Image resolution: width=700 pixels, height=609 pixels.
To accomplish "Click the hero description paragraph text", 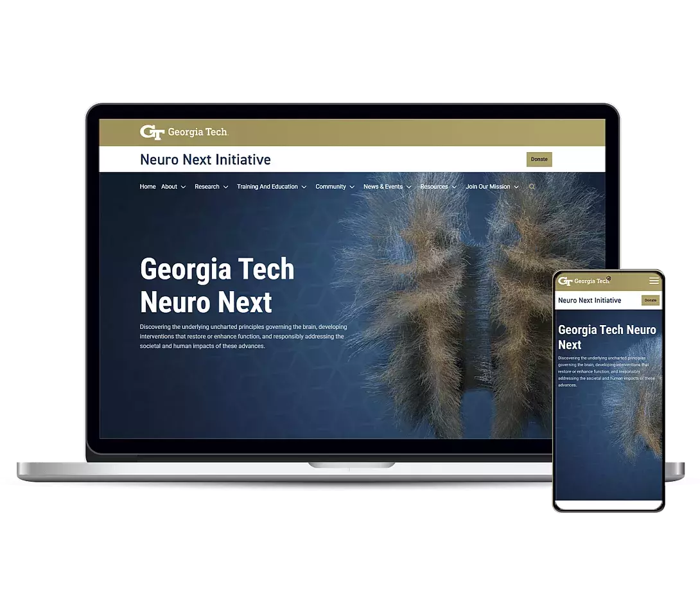I will 242,336.
